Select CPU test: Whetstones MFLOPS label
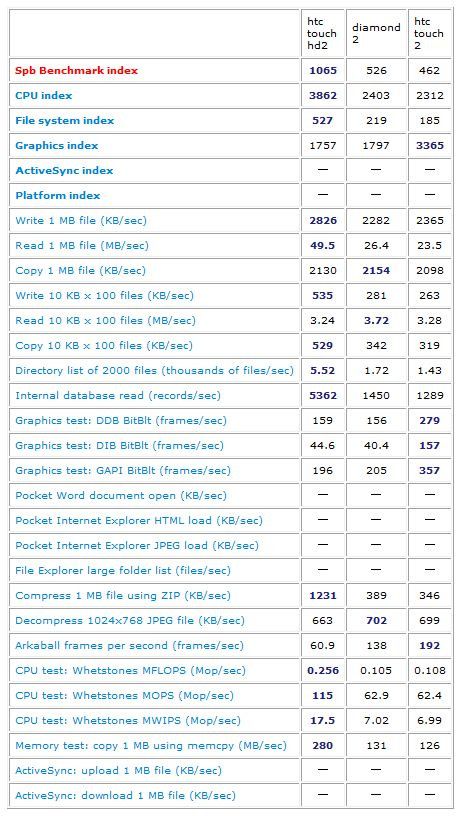Screen dimensions: 461x818 tap(130, 670)
